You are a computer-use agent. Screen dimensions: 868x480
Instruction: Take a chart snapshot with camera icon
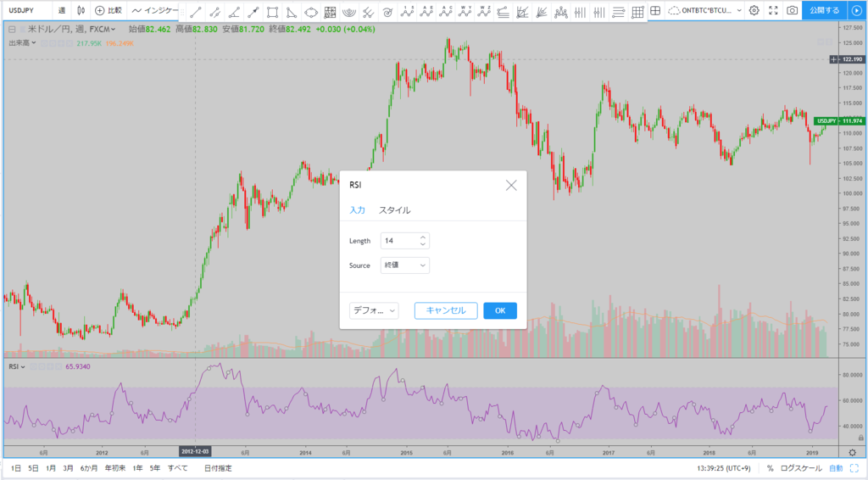tap(793, 10)
